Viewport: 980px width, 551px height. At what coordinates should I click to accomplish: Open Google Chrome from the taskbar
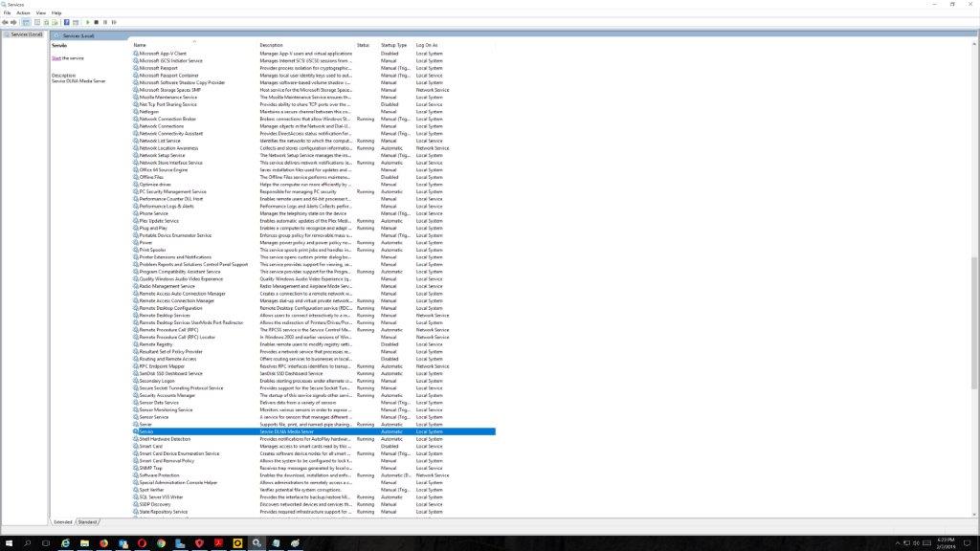pyautogui.click(x=161, y=543)
